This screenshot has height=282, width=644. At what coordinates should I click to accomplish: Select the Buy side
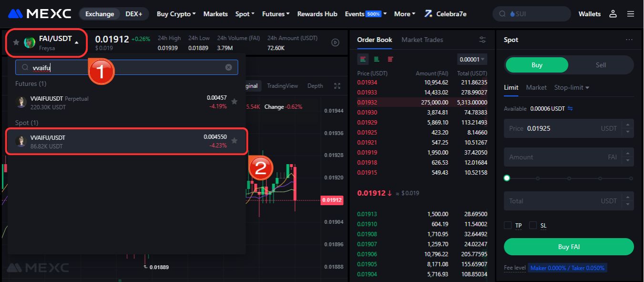coord(537,65)
